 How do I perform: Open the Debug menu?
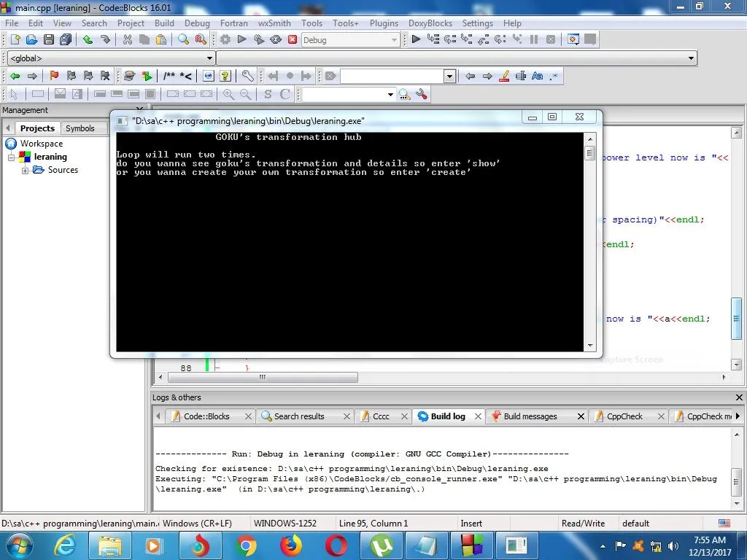(197, 23)
